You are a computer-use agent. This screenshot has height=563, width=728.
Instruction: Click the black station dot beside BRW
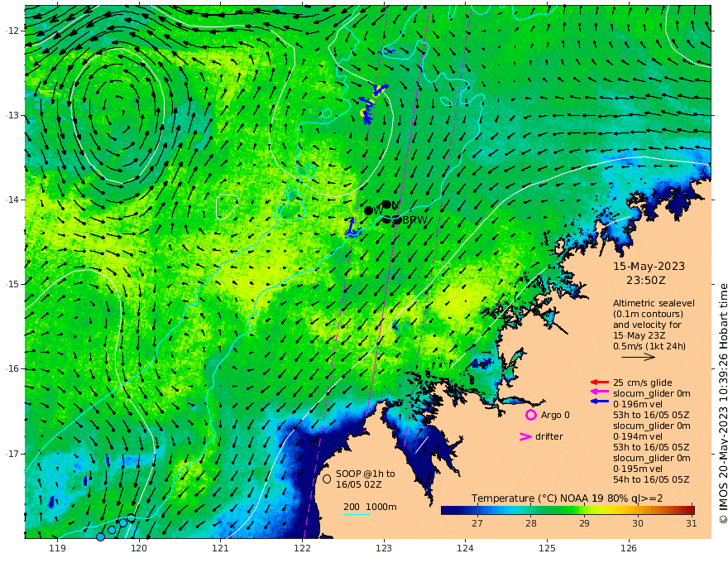397,220
